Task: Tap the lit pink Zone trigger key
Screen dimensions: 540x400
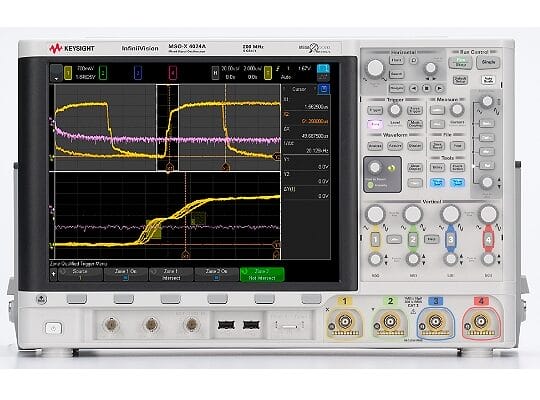Action: [x=375, y=124]
